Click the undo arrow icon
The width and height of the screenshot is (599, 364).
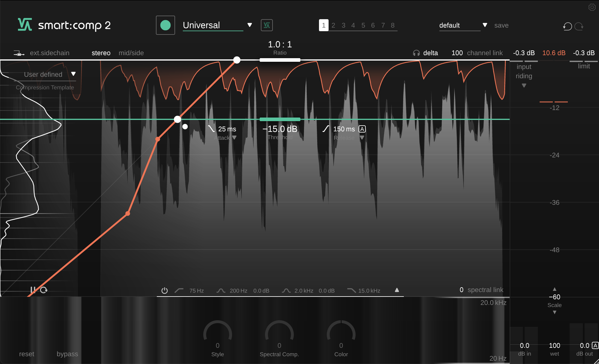point(567,26)
